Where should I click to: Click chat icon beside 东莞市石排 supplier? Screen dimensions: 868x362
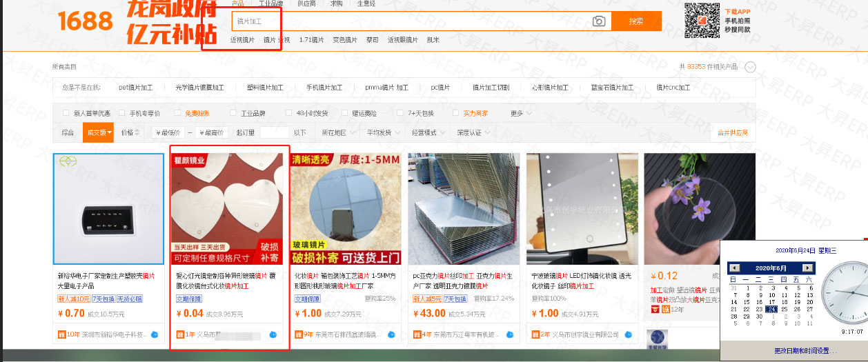pos(391,334)
